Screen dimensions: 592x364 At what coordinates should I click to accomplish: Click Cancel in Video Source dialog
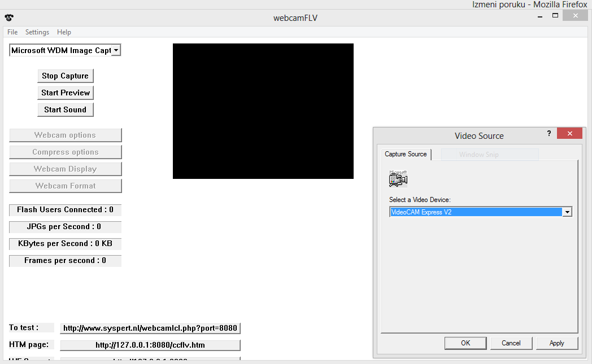click(511, 343)
